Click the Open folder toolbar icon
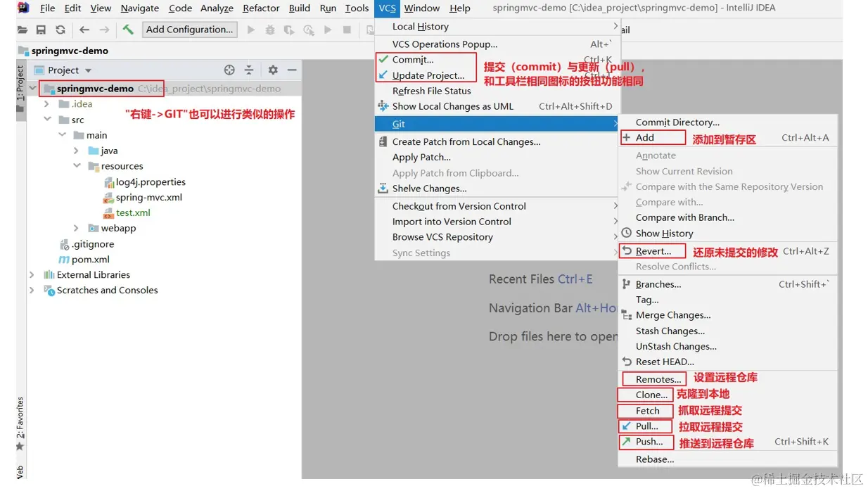 click(23, 30)
